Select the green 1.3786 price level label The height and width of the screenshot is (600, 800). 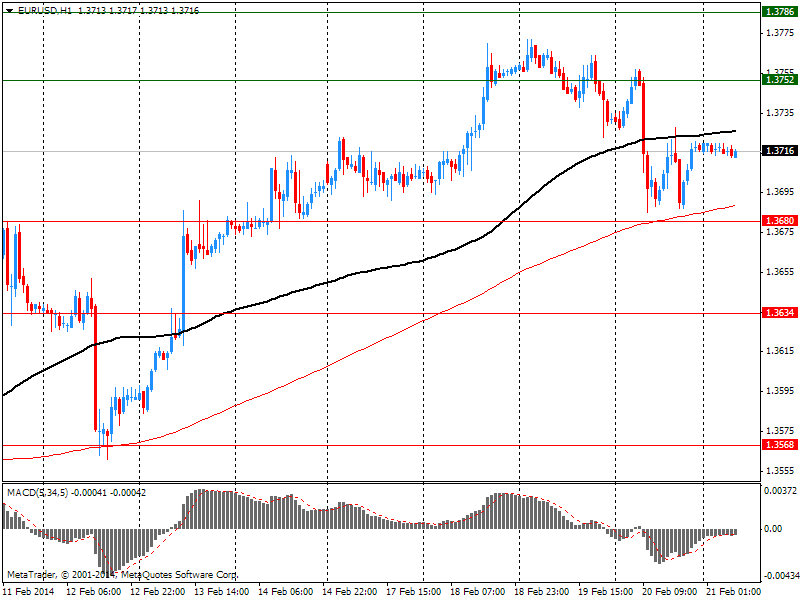(x=780, y=12)
